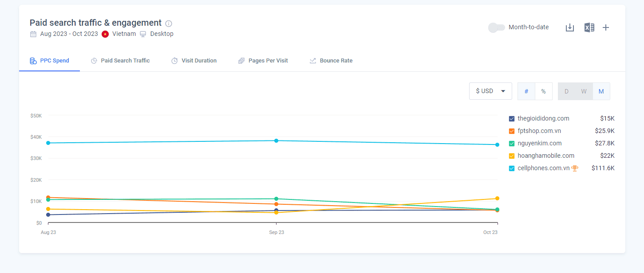Select the Visit Duration tab
Screen dimensions: 644x273
(x=194, y=61)
